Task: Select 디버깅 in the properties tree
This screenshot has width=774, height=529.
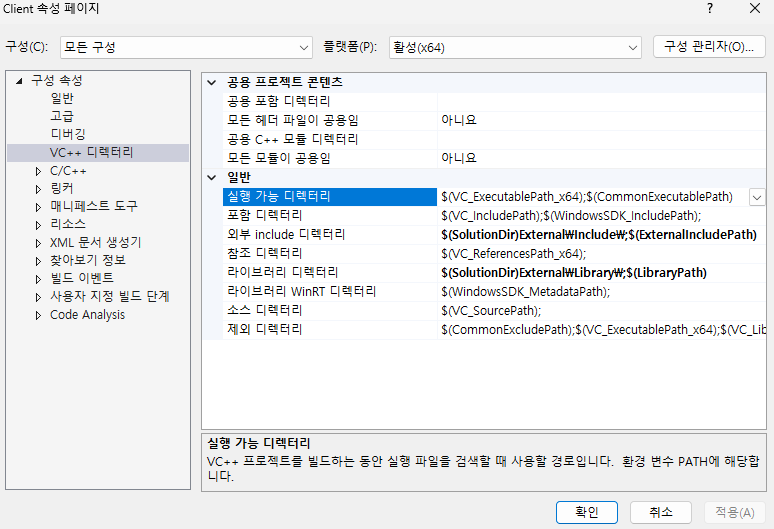Action: [68, 134]
